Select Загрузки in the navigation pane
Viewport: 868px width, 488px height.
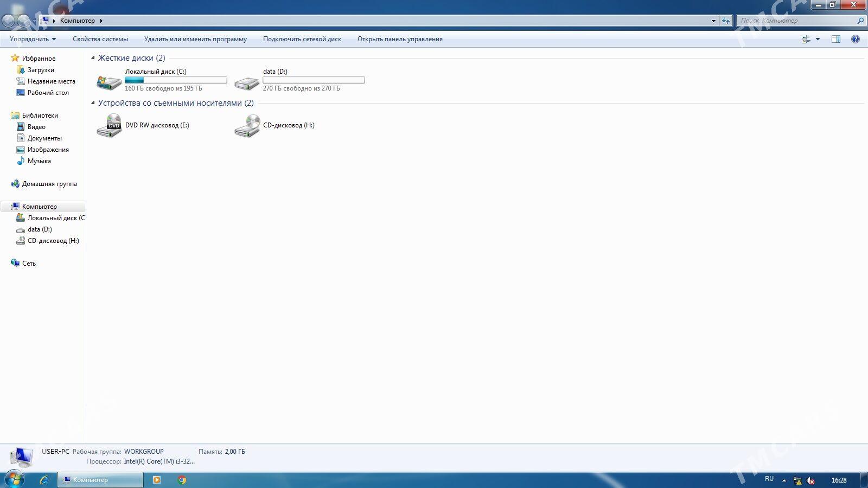41,70
